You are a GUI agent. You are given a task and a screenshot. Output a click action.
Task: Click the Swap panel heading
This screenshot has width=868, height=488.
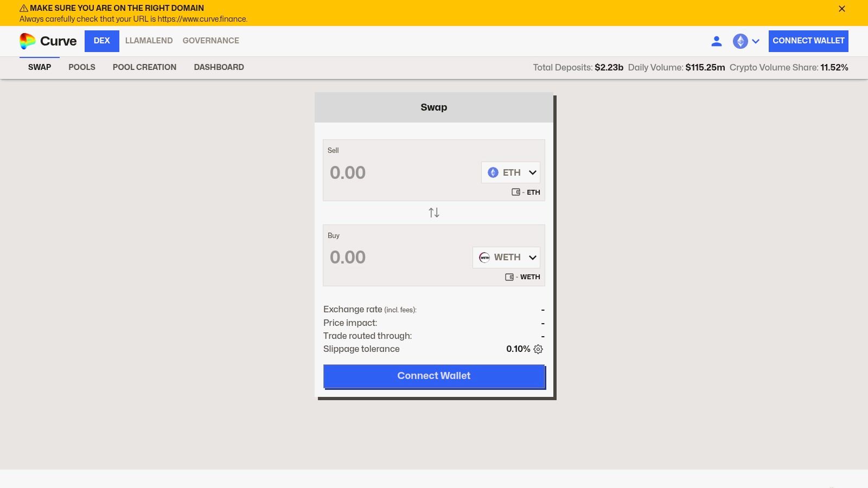pyautogui.click(x=434, y=107)
